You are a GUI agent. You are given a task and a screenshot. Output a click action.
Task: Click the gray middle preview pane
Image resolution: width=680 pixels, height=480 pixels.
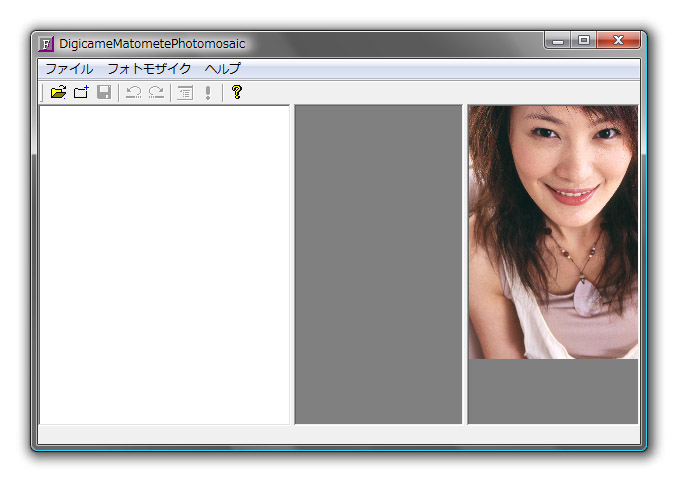(x=378, y=264)
